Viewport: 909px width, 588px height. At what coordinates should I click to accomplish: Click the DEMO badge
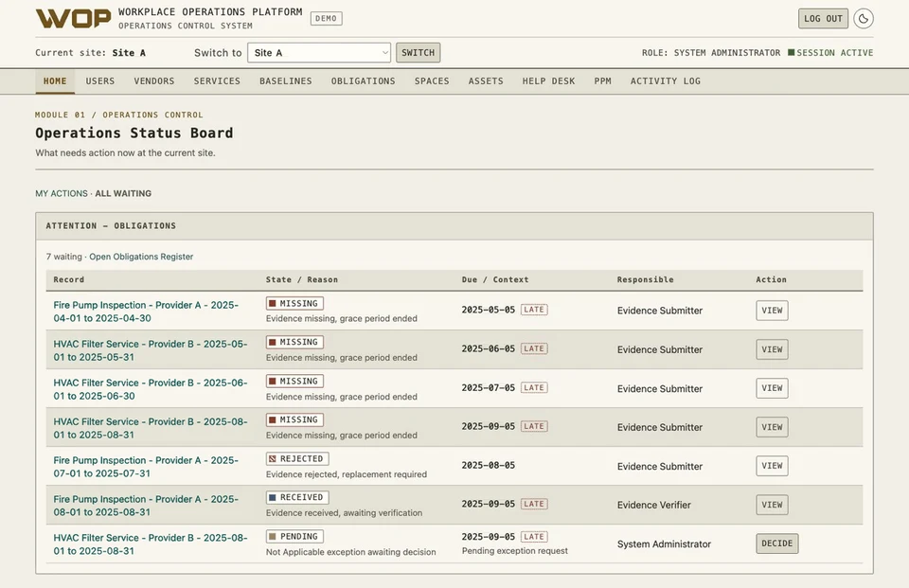click(x=326, y=19)
